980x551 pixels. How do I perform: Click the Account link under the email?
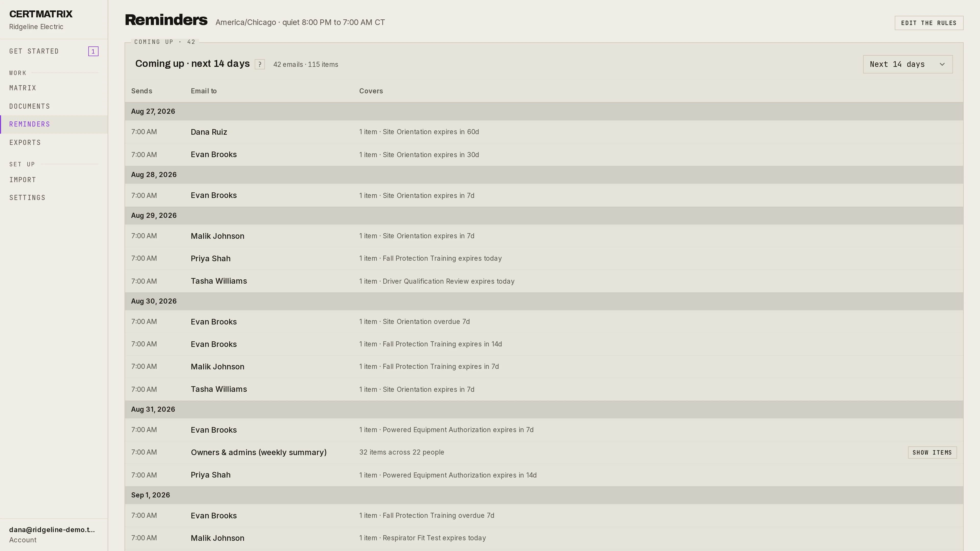[x=23, y=540]
